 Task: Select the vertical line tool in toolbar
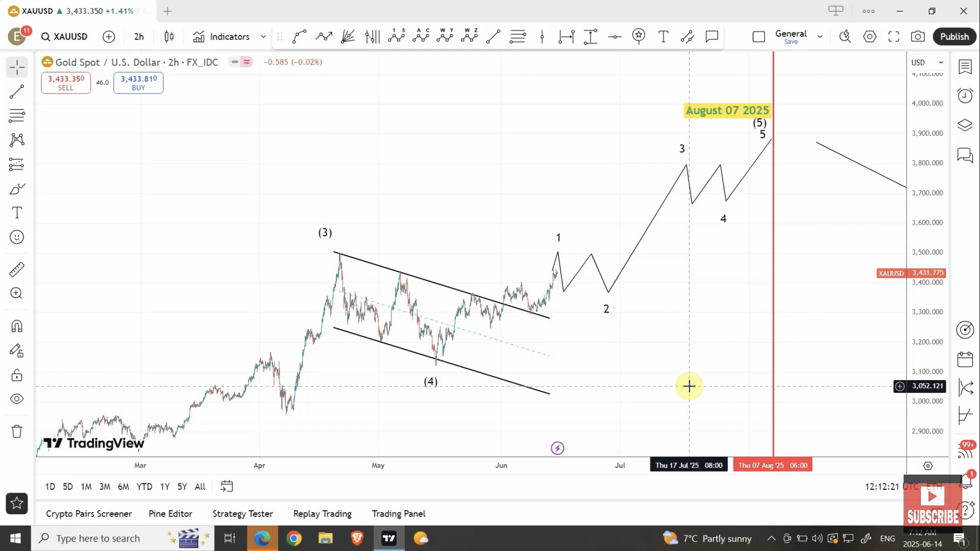542,36
